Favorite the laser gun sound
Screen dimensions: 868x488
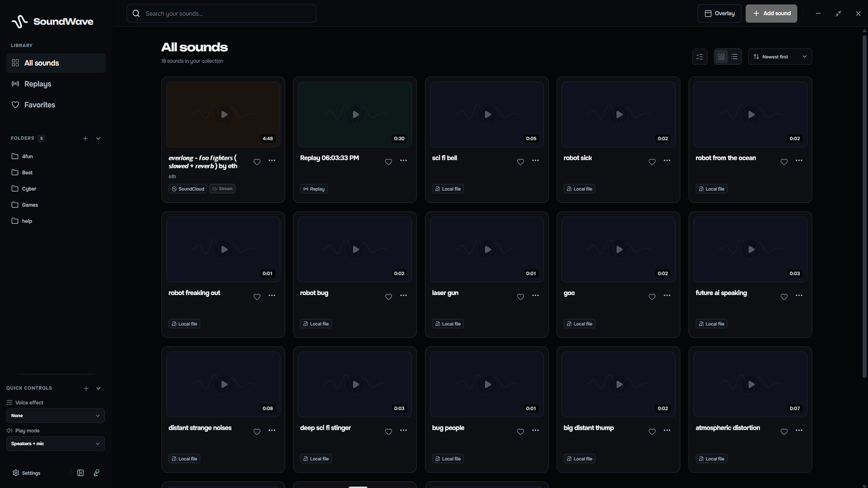520,297
